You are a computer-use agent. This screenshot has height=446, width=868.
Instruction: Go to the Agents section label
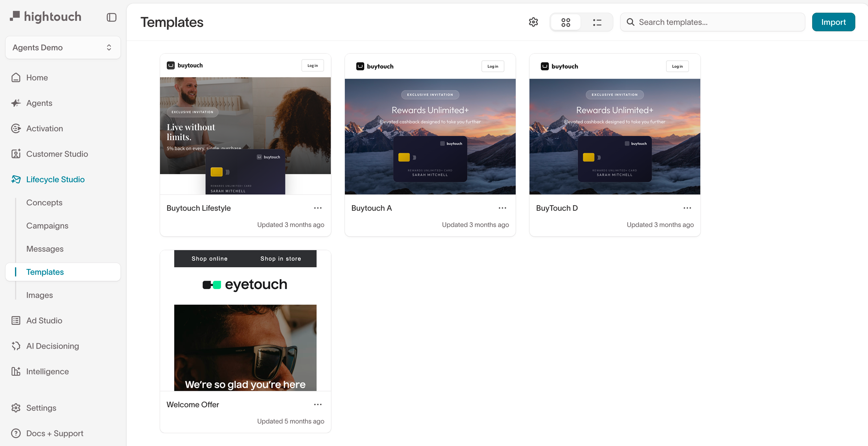coord(39,103)
